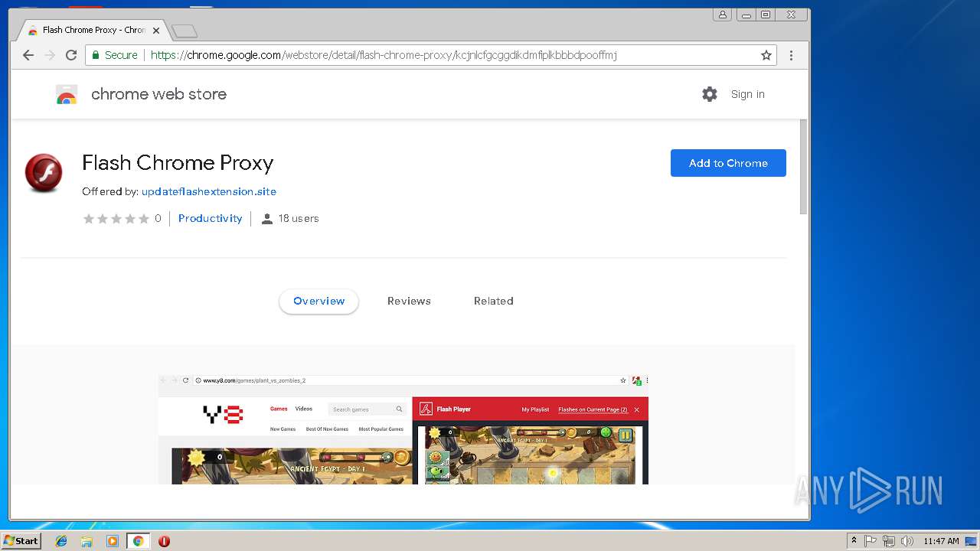Image resolution: width=980 pixels, height=551 pixels.
Task: Click the taskbar clock 11:47 AM
Action: pos(941,541)
